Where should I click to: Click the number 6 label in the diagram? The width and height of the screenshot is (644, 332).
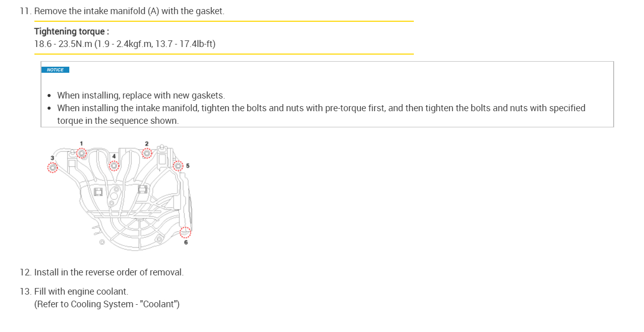(186, 243)
